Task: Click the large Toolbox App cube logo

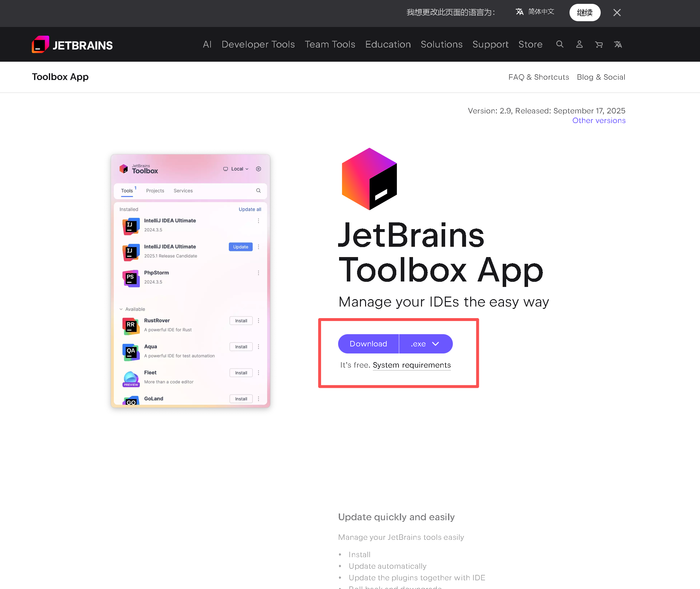Action: click(x=369, y=179)
